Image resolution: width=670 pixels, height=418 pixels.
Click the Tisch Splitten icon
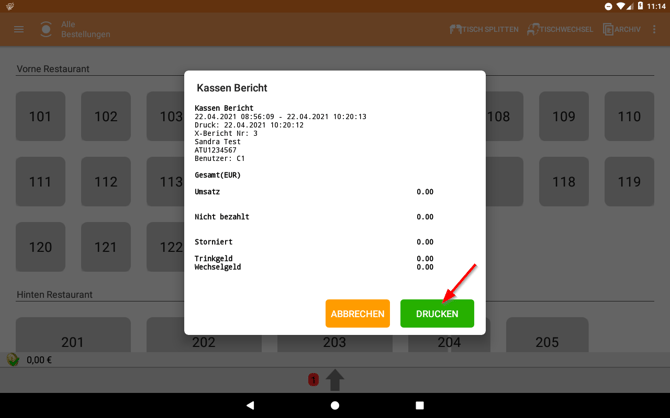coord(456,29)
